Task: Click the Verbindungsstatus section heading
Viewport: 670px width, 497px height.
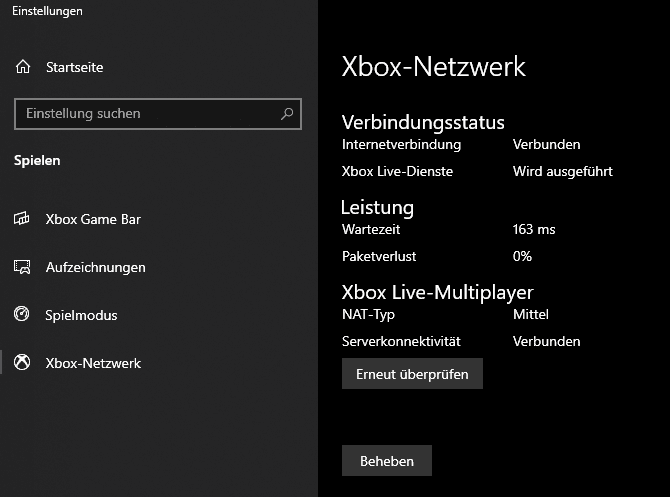Action: click(423, 122)
